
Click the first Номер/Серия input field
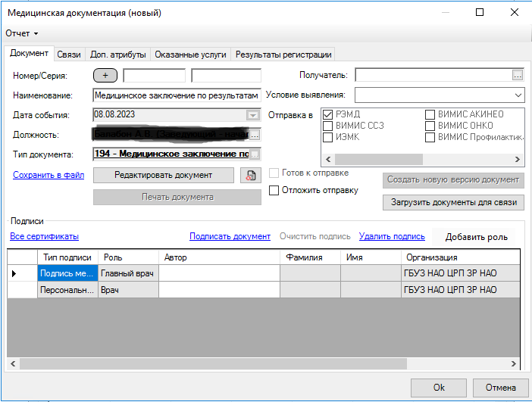(x=155, y=75)
